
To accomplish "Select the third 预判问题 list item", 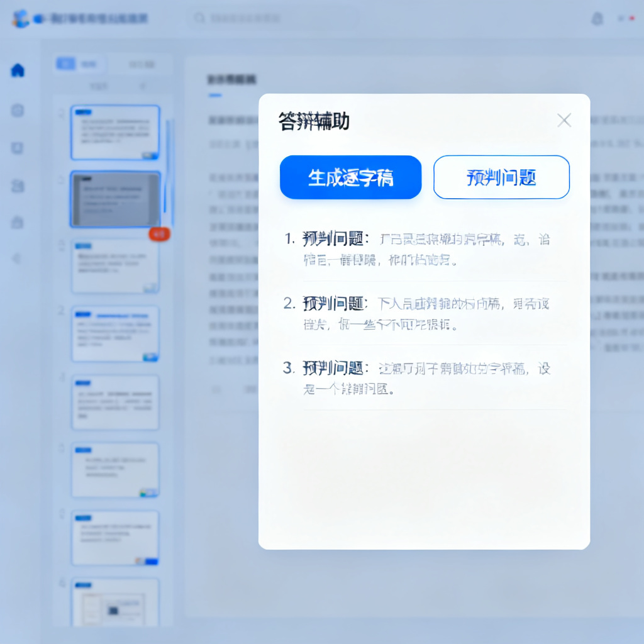I will 425,378.
